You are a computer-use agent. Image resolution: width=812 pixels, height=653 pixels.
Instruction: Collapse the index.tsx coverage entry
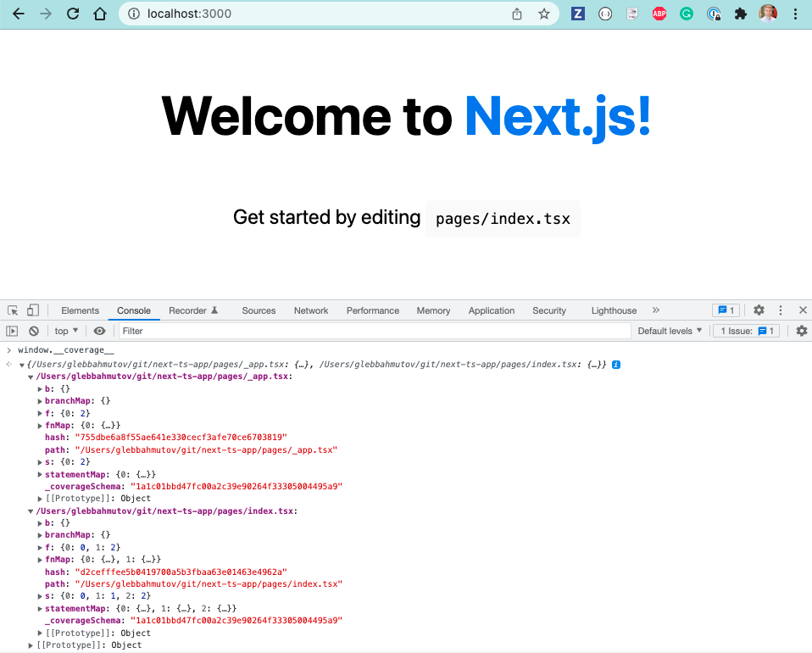point(31,511)
